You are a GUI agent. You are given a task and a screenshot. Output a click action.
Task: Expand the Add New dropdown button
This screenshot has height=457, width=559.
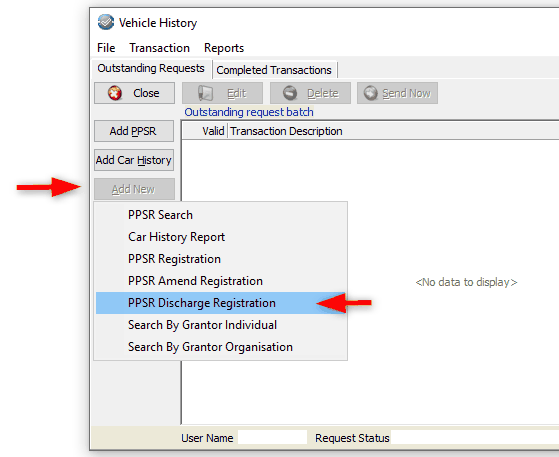tap(134, 189)
